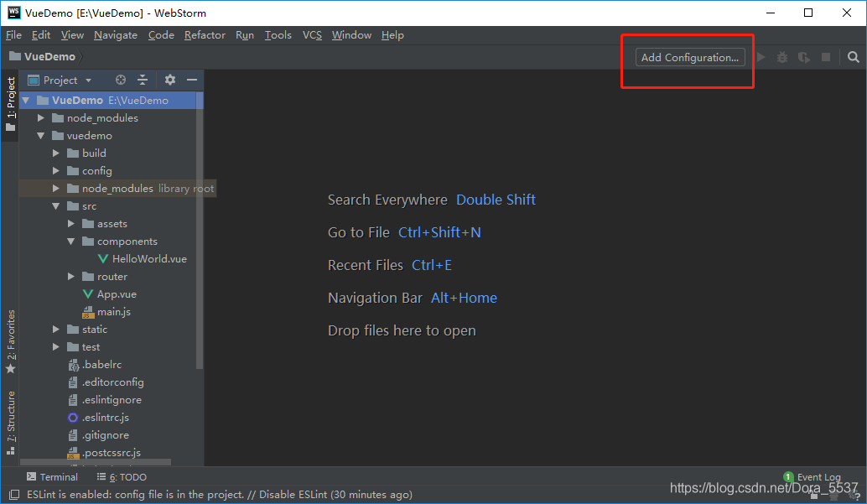Open the Edit menu
Image resolution: width=867 pixels, height=504 pixels.
41,35
